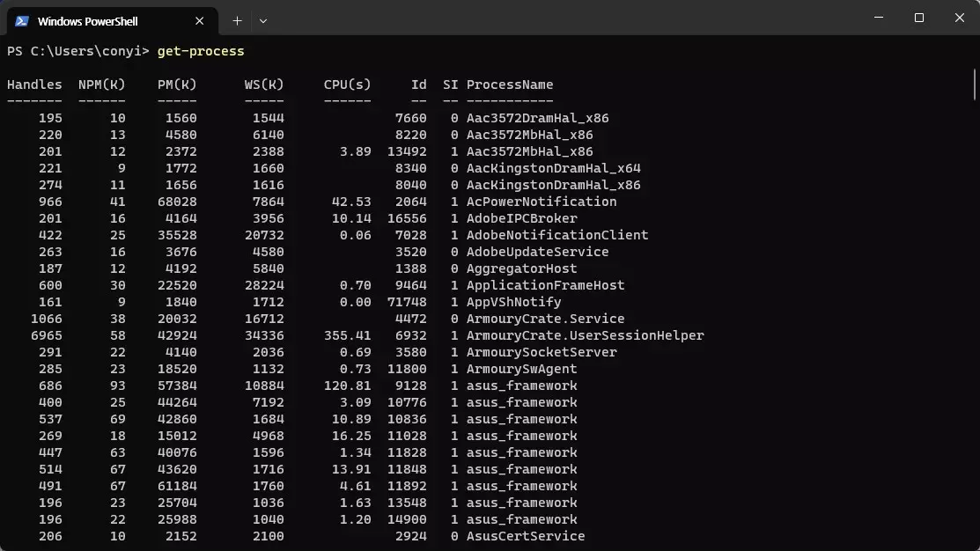
Task: Click process name AacKingstonDramHal_x64
Action: tap(553, 169)
